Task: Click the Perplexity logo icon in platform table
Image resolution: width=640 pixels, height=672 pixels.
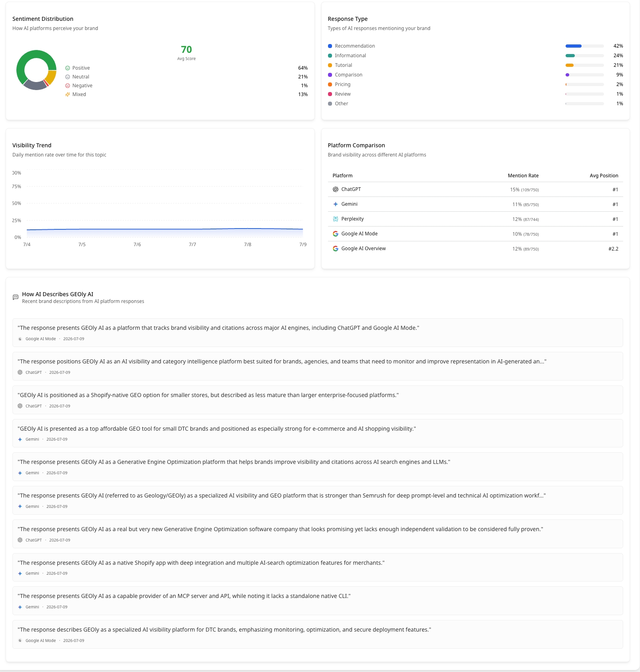Action: pos(336,219)
